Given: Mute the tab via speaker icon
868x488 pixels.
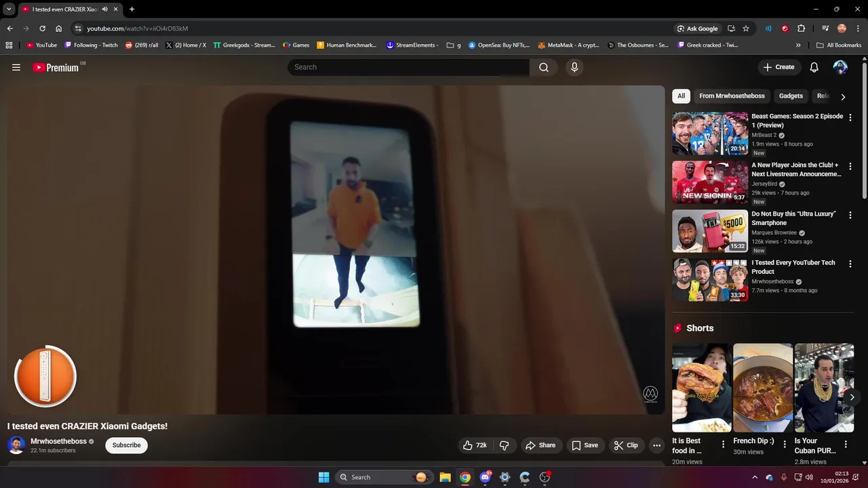Looking at the screenshot, I should pyautogui.click(x=104, y=9).
